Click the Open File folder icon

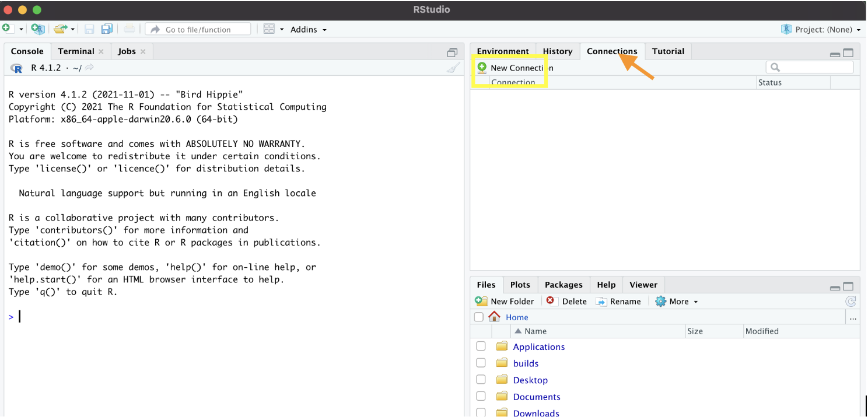tap(60, 29)
